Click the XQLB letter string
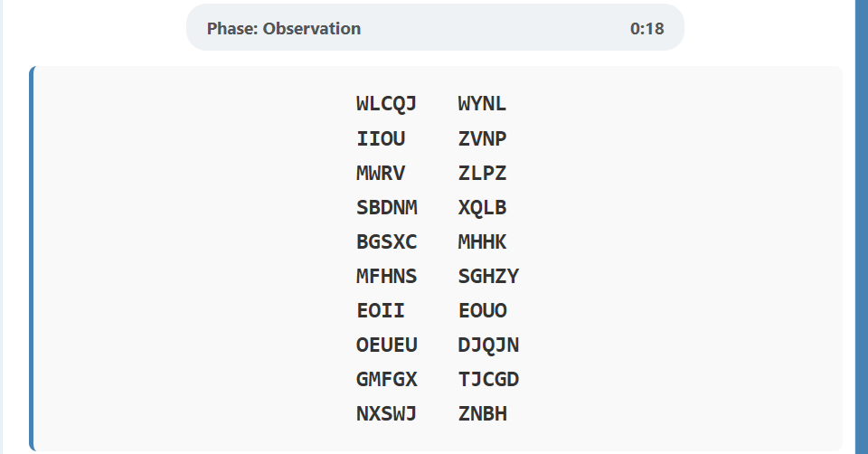 coord(482,208)
